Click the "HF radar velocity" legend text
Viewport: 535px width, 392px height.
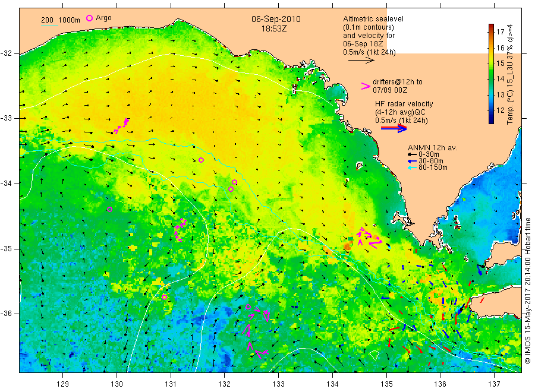404,103
